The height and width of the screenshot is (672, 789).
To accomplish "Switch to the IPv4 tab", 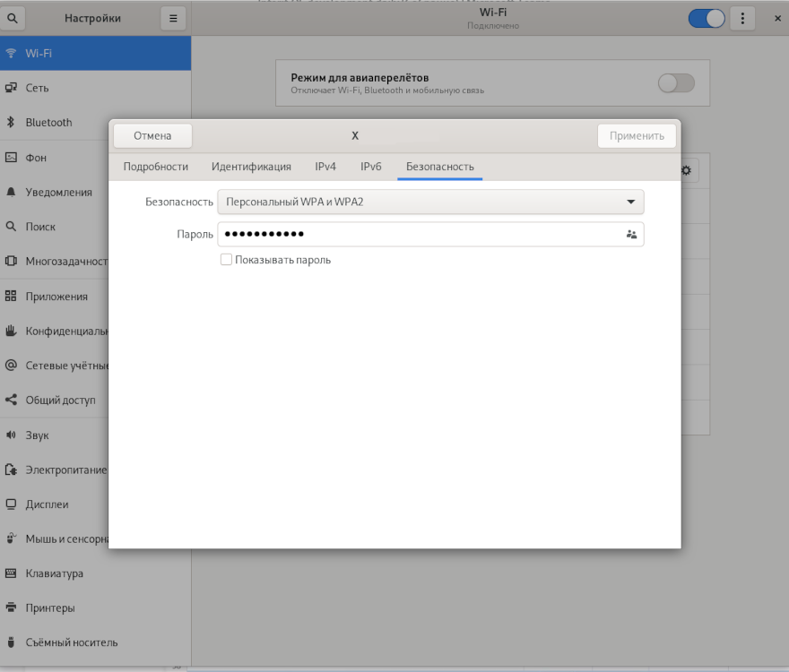I will click(x=325, y=167).
